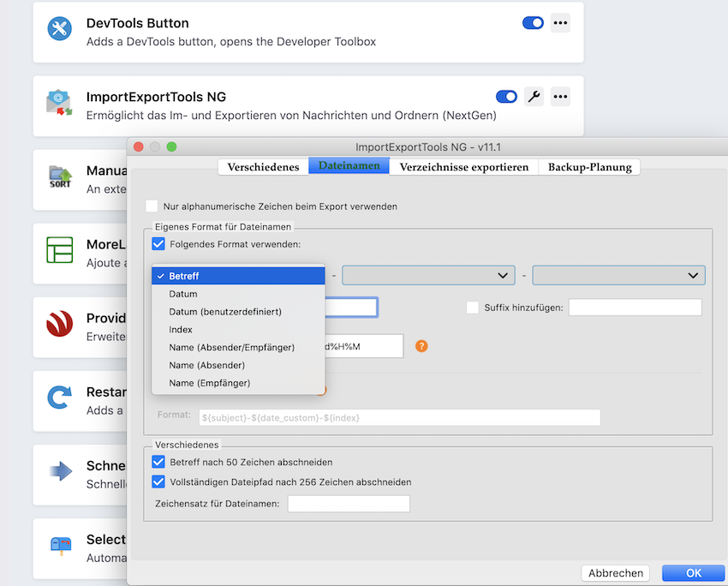Open DevTools Button more options menu
Screen dimensions: 728x586
560,23
